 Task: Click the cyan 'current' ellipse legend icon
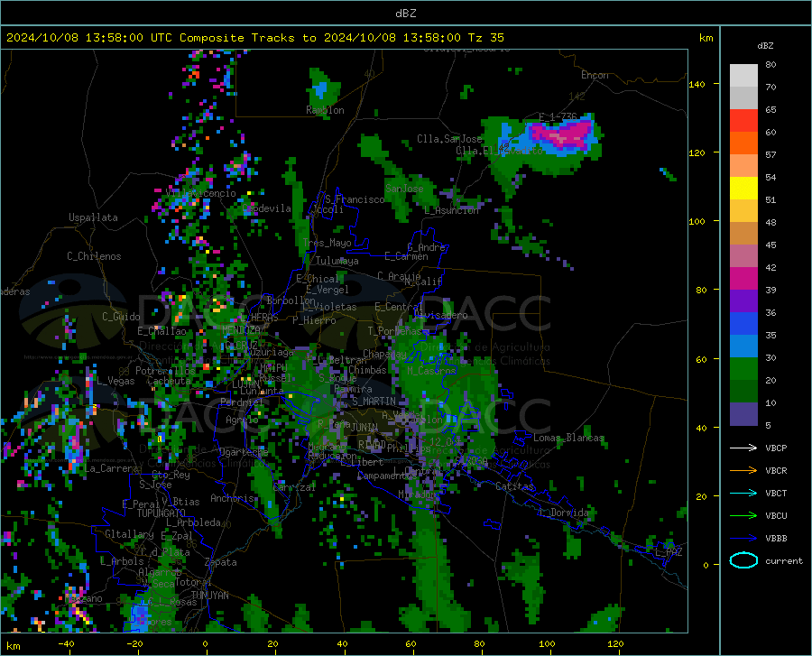click(743, 560)
